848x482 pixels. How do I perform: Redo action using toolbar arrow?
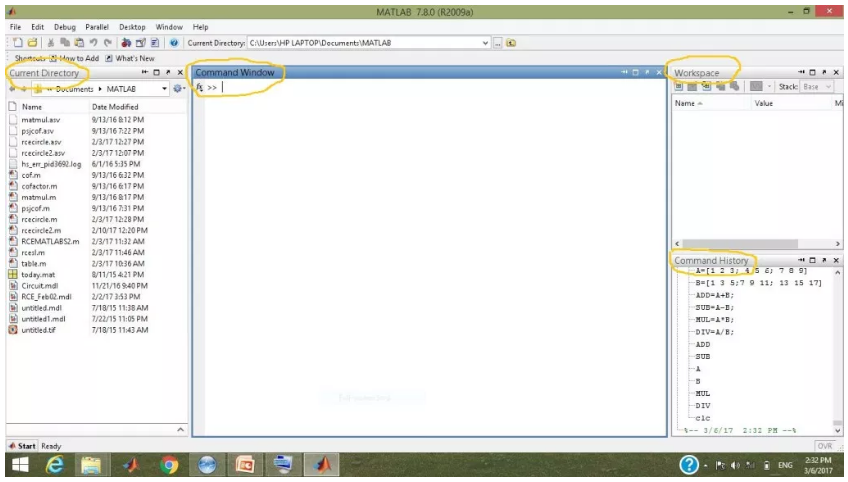click(x=108, y=43)
